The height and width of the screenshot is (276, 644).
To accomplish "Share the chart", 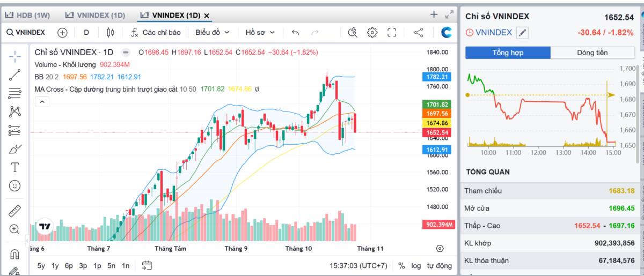I will point(419,33).
